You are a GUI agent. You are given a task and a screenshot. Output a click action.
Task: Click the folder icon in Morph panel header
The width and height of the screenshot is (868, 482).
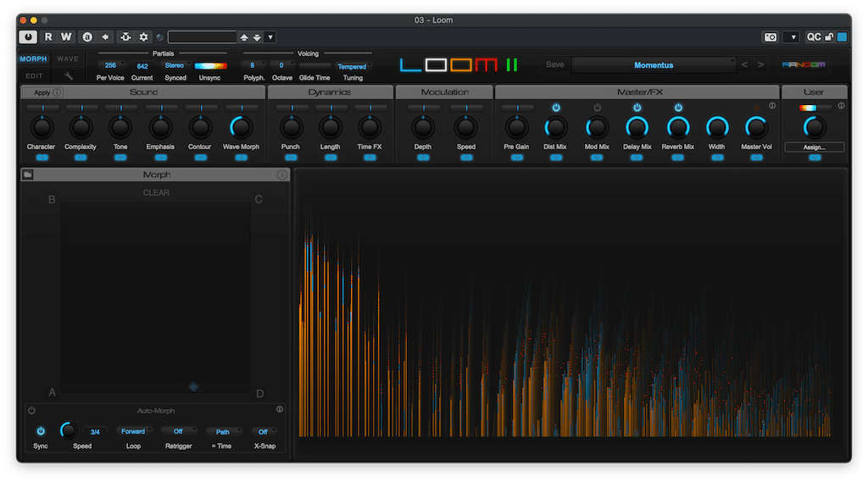point(28,175)
